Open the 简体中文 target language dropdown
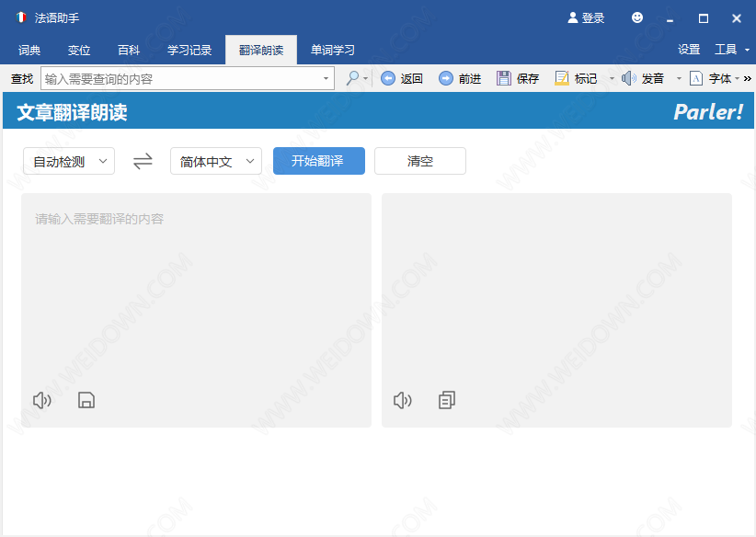This screenshot has height=537, width=756. (x=216, y=161)
